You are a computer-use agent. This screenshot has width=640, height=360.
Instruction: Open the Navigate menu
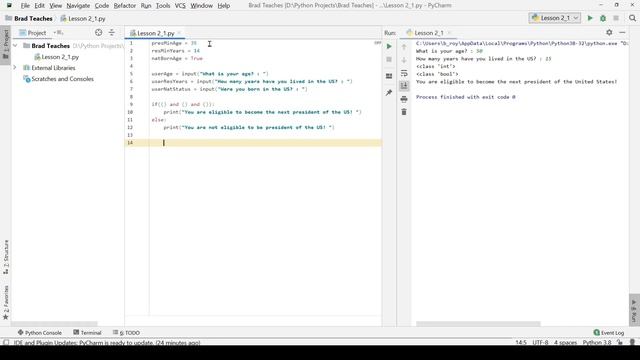(78, 6)
